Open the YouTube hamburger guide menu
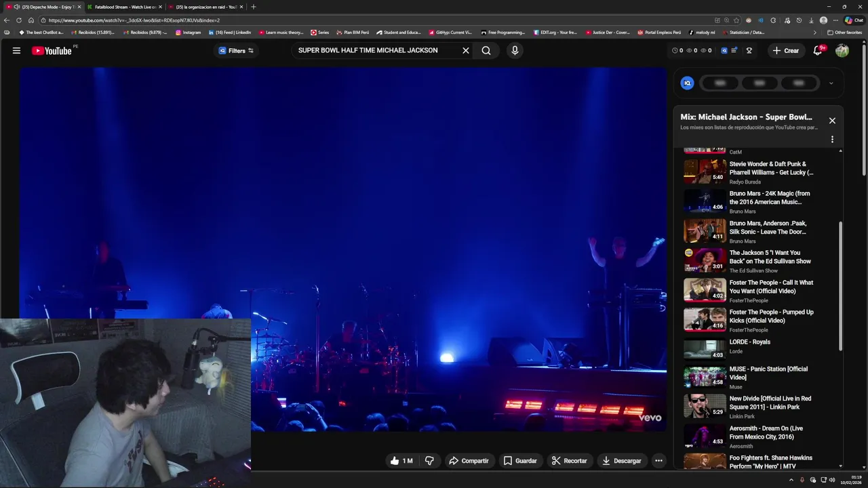Image resolution: width=868 pixels, height=488 pixels. point(16,50)
